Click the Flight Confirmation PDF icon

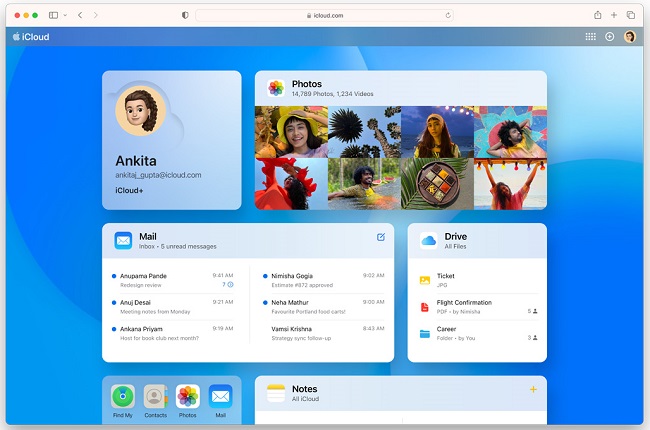point(425,307)
